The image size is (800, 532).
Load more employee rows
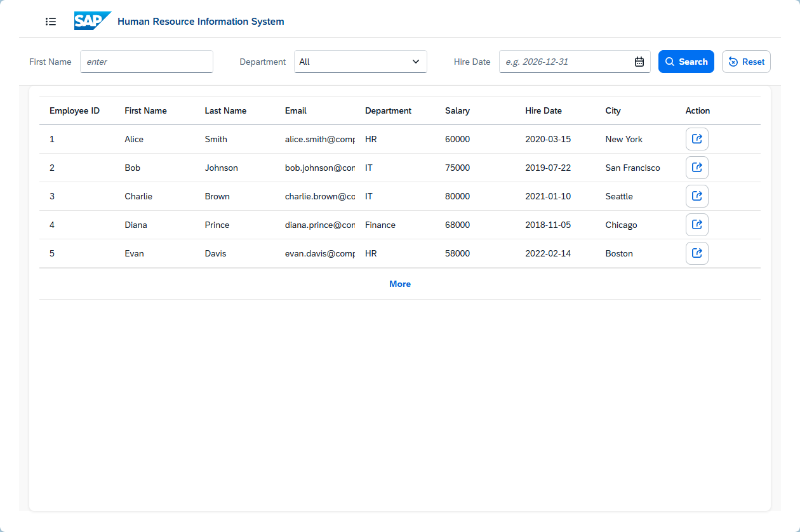coord(400,284)
